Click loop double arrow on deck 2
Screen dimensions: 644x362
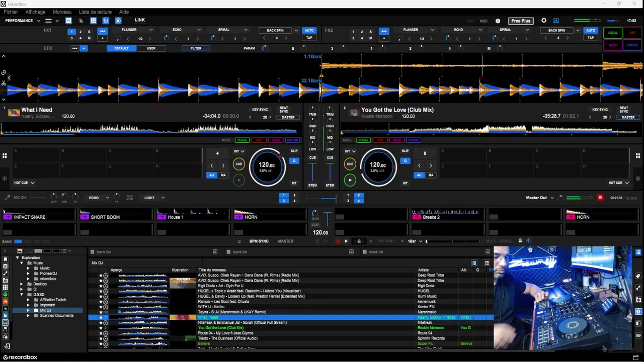tap(431, 165)
